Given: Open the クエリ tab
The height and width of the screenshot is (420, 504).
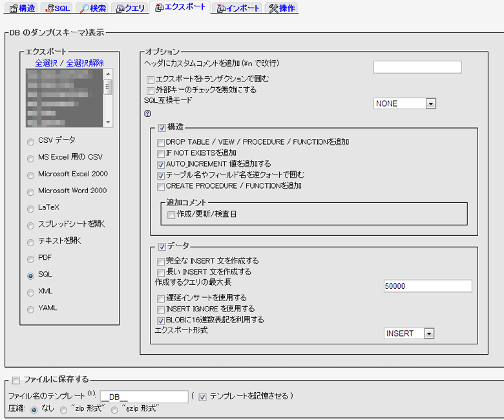Looking at the screenshot, I should [130, 8].
